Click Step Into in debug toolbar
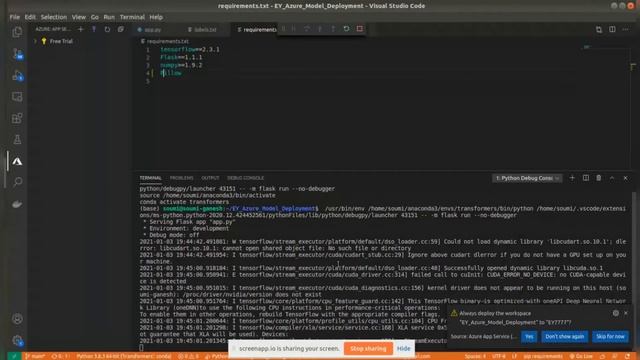The image size is (640, 360). point(320,29)
